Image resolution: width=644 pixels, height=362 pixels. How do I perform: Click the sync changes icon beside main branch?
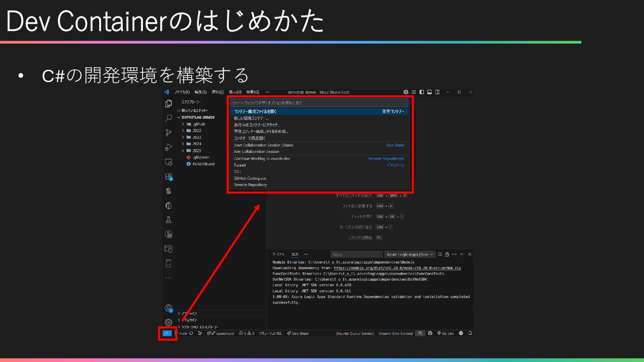coord(191,334)
